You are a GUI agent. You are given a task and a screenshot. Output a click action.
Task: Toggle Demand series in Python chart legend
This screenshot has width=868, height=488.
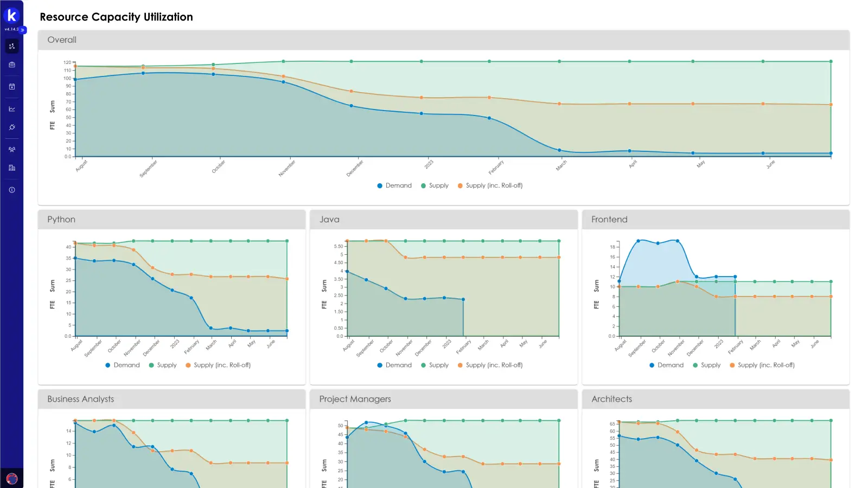123,365
